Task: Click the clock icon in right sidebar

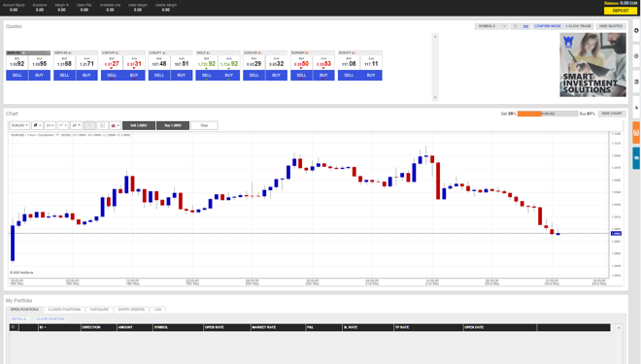Action: coord(636,56)
